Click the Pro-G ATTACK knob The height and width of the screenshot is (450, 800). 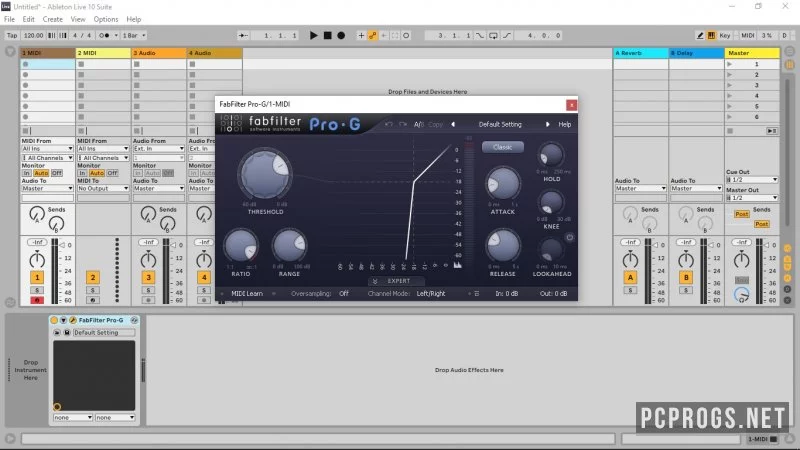click(x=503, y=184)
